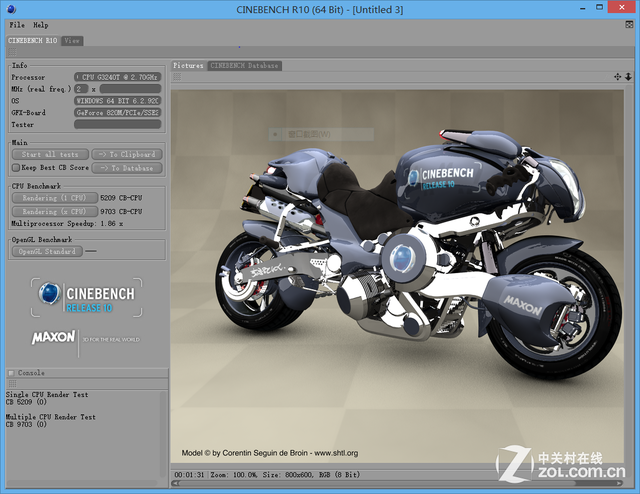
Task: Click the 9703 CB-CPU score text
Action: 121,211
